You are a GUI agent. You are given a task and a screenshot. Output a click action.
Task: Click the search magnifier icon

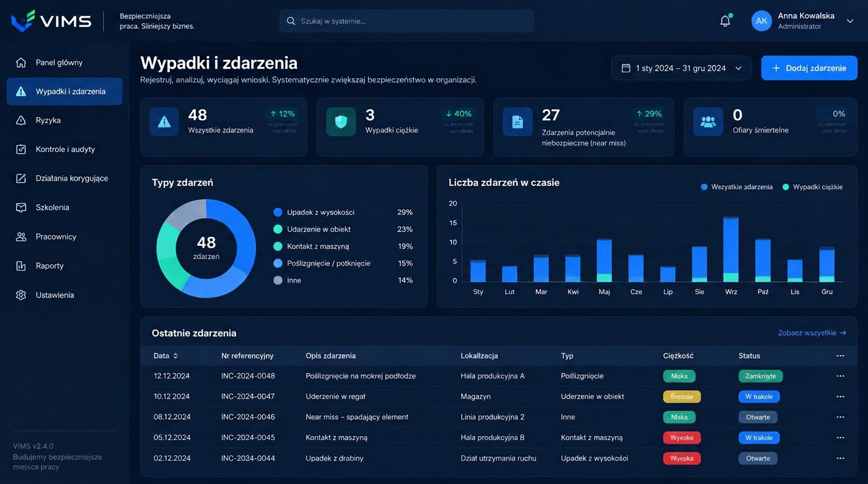(291, 21)
